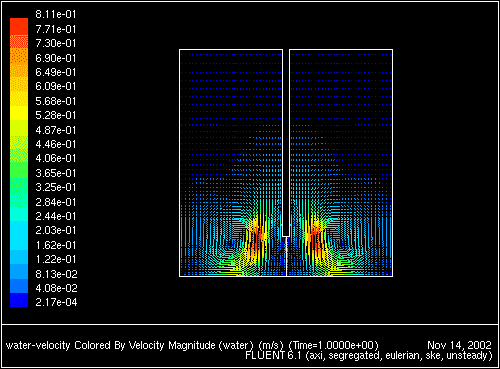Select the 8.11e-01 legend maximum value

(56, 14)
